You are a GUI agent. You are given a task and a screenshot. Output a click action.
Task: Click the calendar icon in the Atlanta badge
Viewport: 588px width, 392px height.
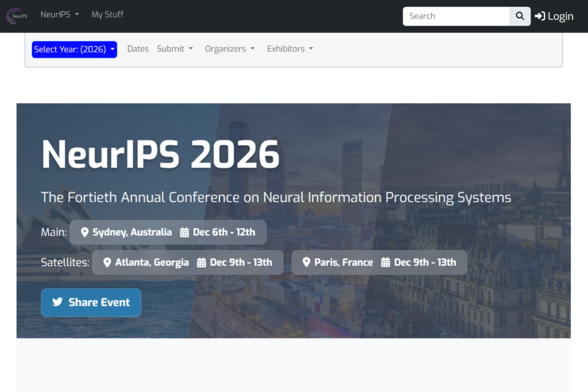click(202, 262)
